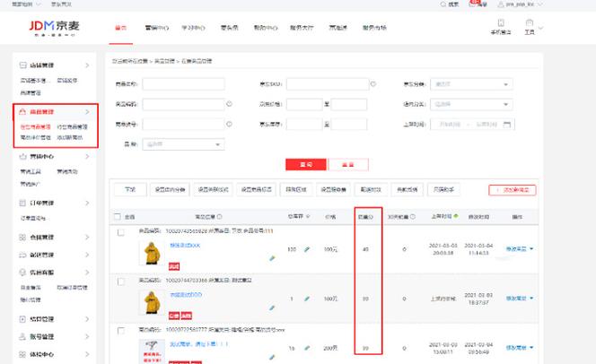Viewport: 596px width, 364px height.
Task: Click the 下架 button above the table
Action: click(130, 189)
